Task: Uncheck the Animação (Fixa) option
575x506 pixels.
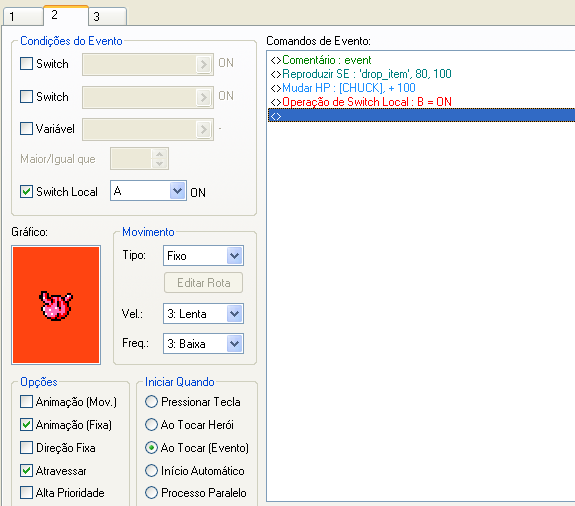Action: tap(26, 425)
